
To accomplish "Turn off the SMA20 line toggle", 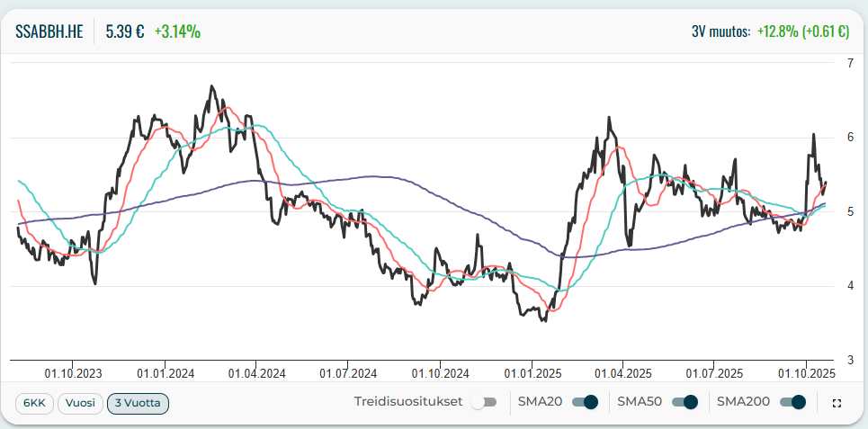I will (x=585, y=402).
